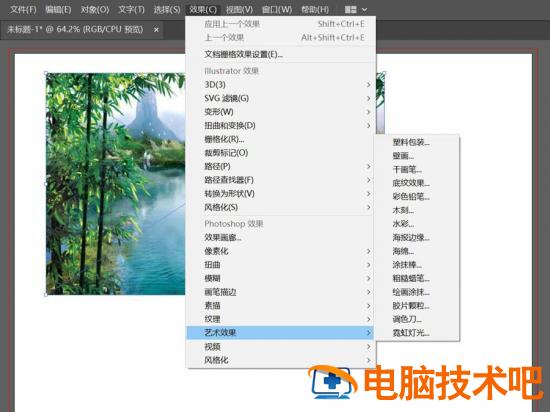The image size is (550, 412).
Task: Apply the 水彩... artistic effect
Action: [x=417, y=224]
